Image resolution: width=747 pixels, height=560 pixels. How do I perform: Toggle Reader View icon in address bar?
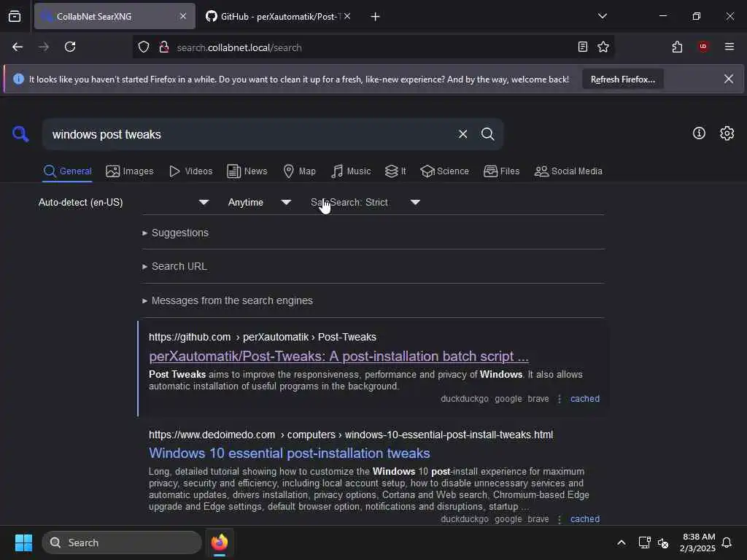click(582, 47)
